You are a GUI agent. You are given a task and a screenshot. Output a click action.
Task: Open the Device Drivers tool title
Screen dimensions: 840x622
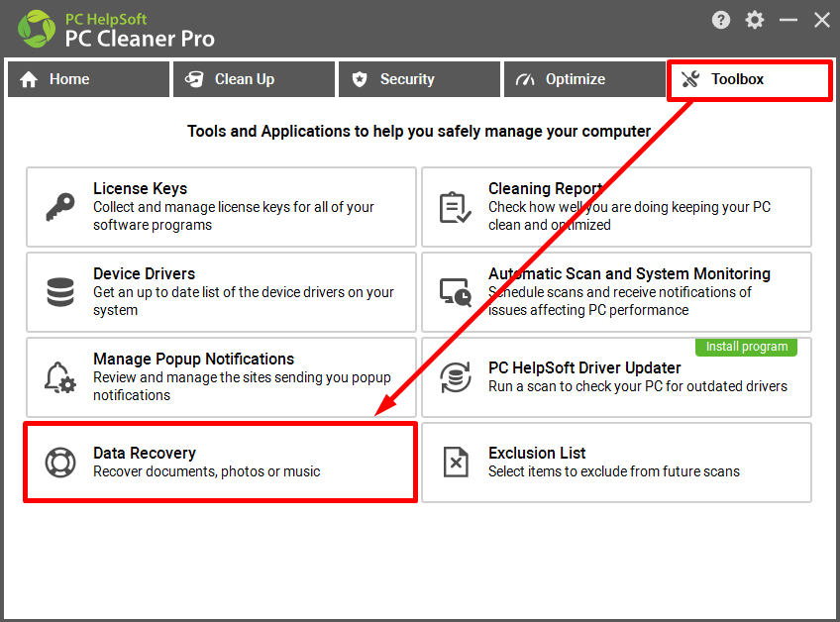tap(144, 273)
